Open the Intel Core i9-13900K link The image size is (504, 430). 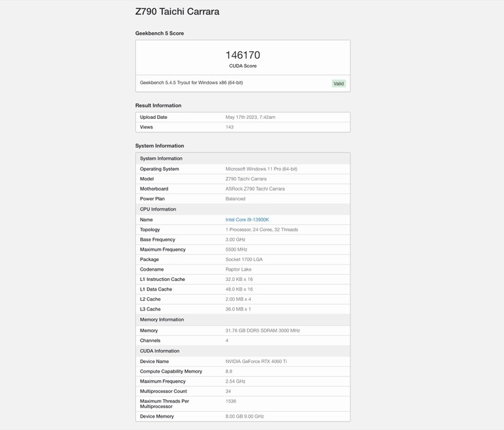[x=247, y=219]
